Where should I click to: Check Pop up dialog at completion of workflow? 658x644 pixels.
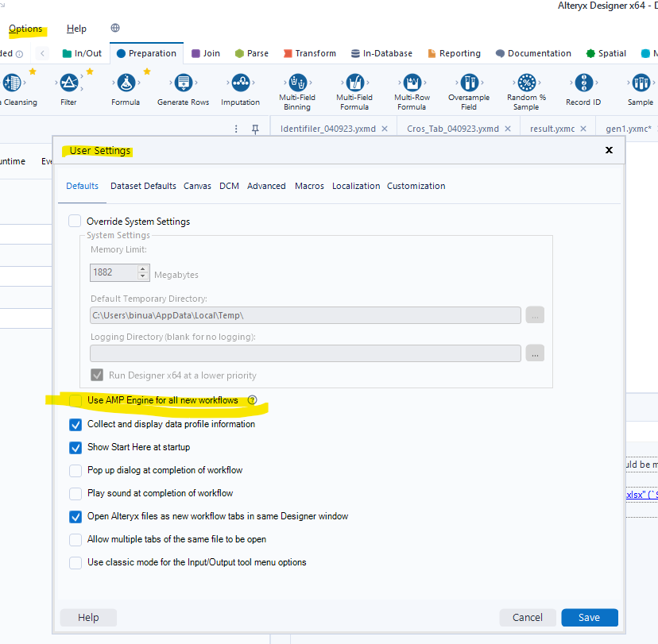[x=75, y=470]
